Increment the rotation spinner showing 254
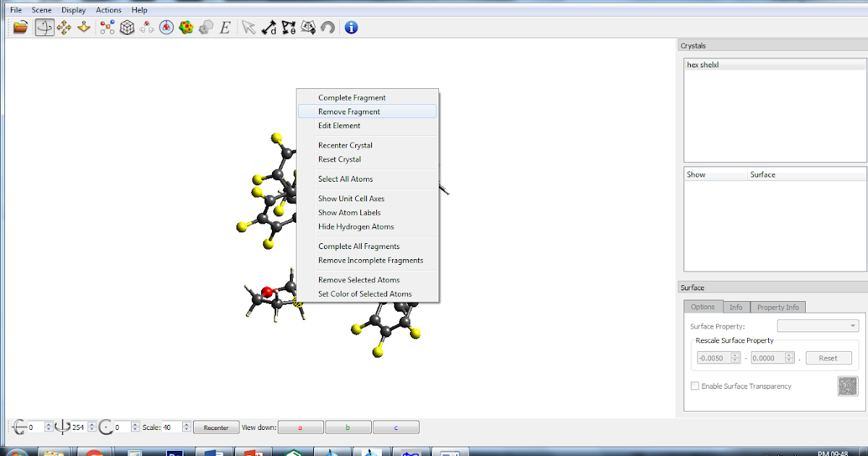This screenshot has width=868, height=456. click(90, 423)
